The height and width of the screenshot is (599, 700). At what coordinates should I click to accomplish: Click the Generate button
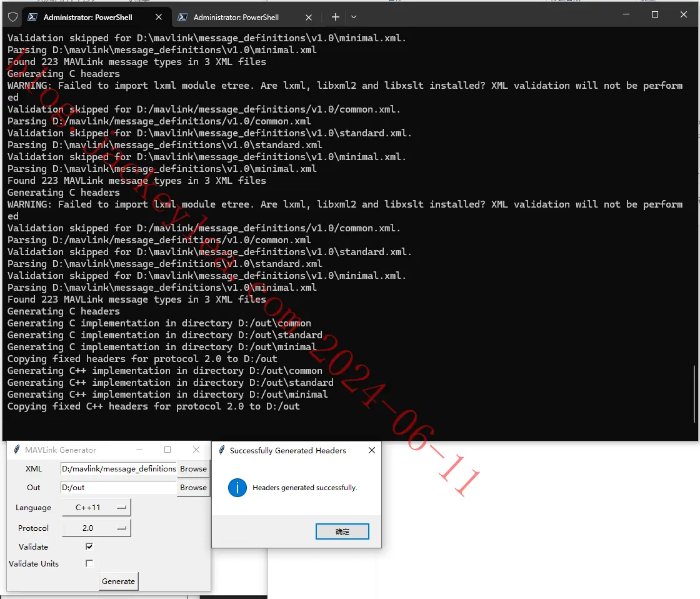pyautogui.click(x=118, y=581)
